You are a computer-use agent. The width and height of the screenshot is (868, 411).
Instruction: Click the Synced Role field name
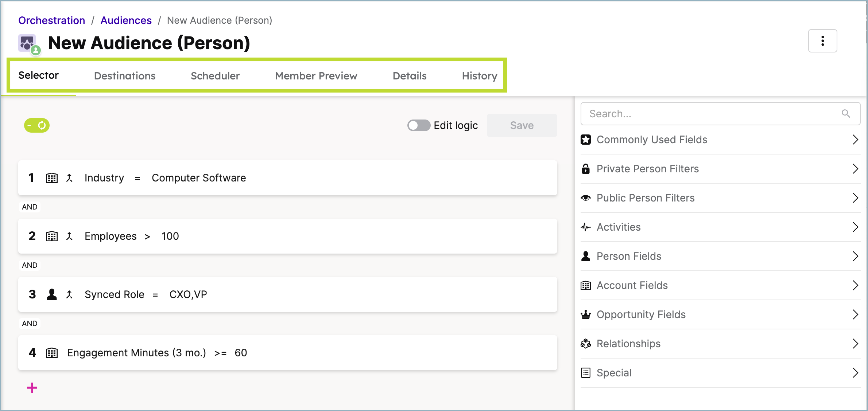[115, 294]
